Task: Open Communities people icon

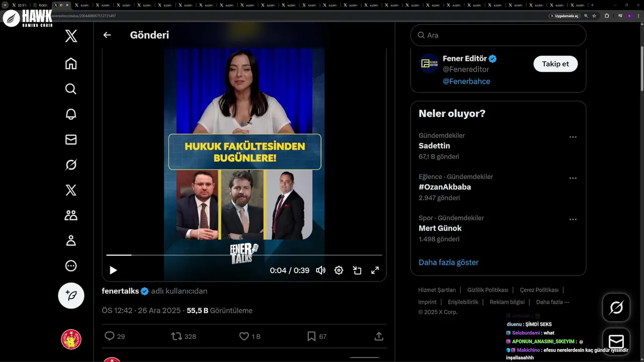Action: point(71,215)
